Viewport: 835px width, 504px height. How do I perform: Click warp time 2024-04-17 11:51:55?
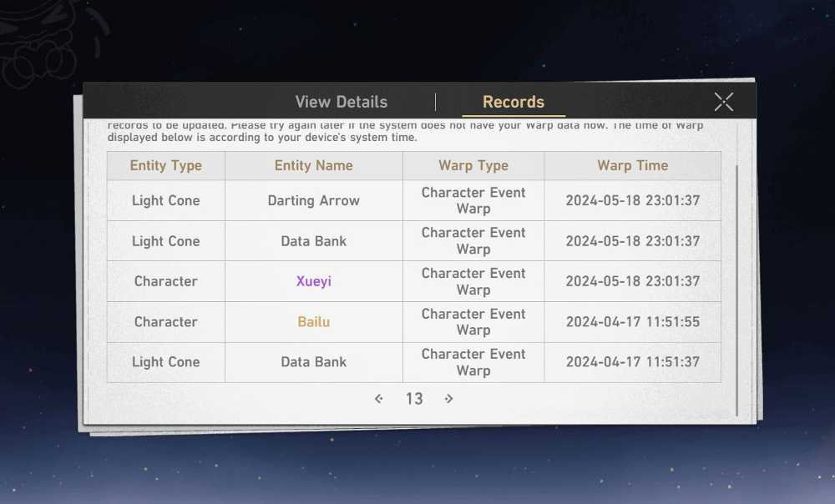(633, 321)
